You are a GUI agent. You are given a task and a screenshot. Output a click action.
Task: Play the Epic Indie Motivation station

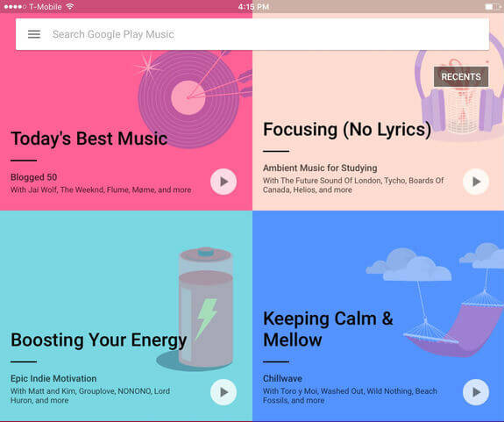pos(224,392)
